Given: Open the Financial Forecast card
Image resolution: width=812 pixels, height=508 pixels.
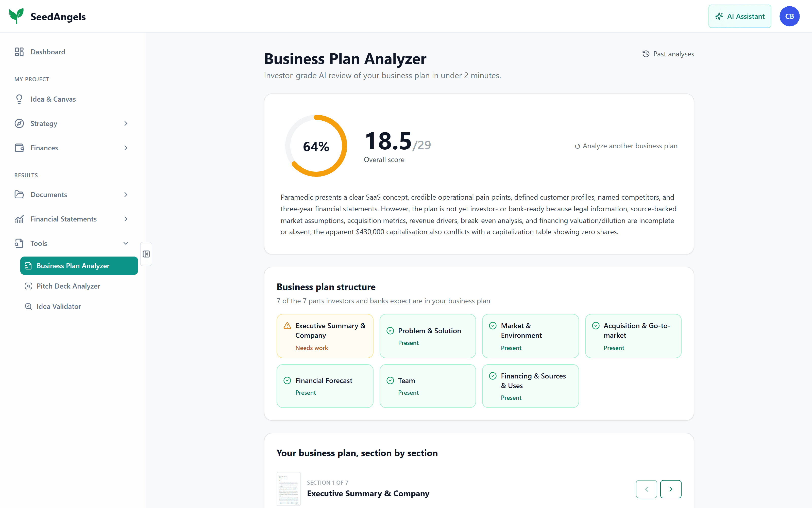Looking at the screenshot, I should pyautogui.click(x=325, y=386).
